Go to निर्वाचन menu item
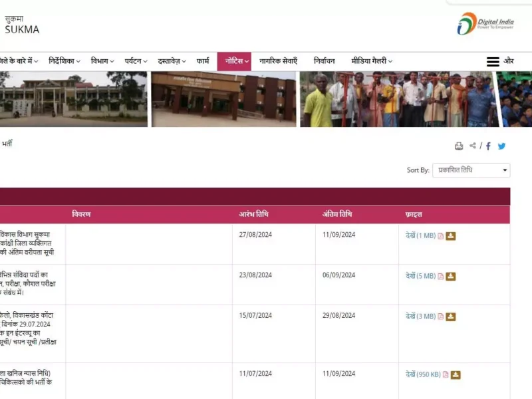Image resolution: width=532 pixels, height=399 pixels. (325, 61)
